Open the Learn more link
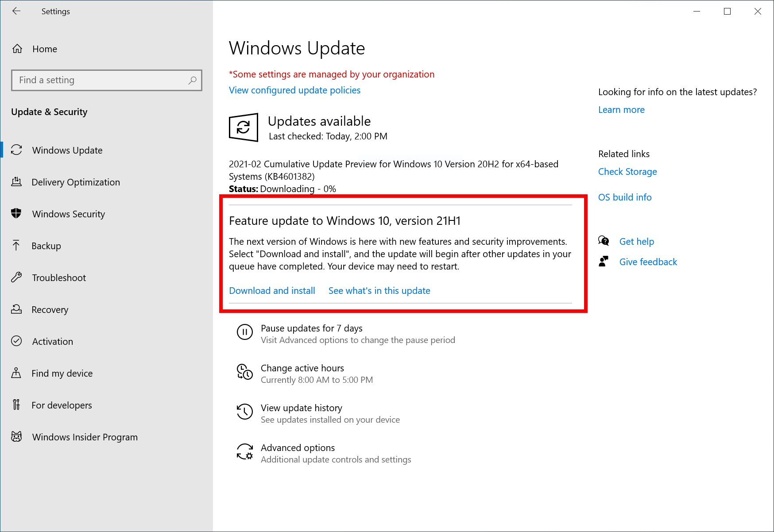Image resolution: width=774 pixels, height=532 pixels. point(621,109)
